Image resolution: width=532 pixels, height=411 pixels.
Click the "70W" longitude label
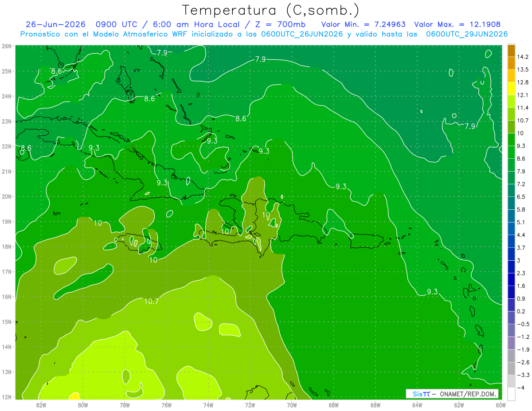coord(292,405)
